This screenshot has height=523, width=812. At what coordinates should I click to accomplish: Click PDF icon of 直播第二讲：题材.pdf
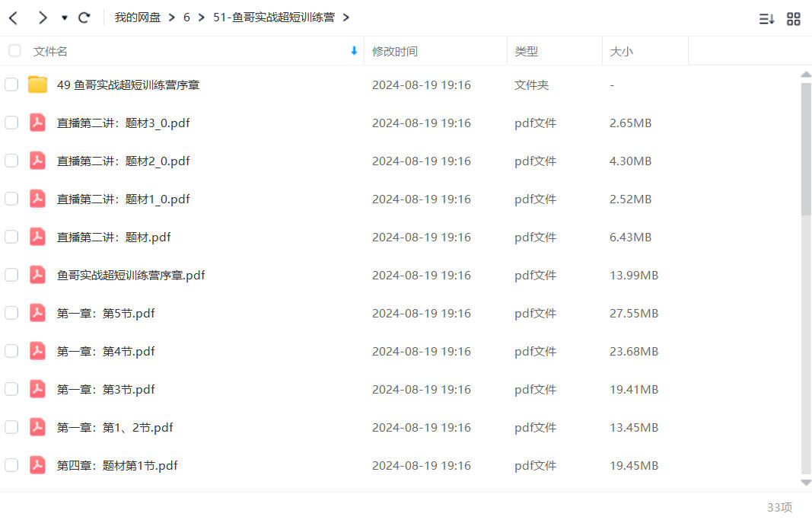click(37, 237)
